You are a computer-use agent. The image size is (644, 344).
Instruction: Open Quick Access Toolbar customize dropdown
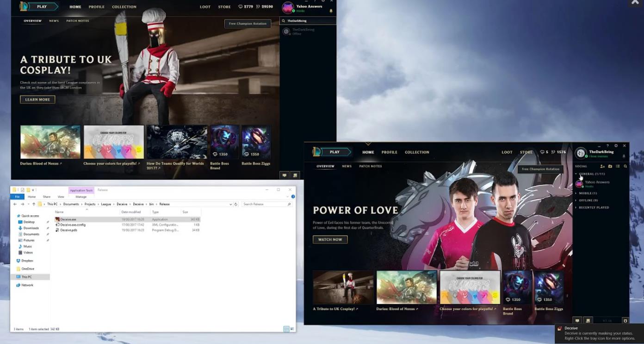coord(34,190)
